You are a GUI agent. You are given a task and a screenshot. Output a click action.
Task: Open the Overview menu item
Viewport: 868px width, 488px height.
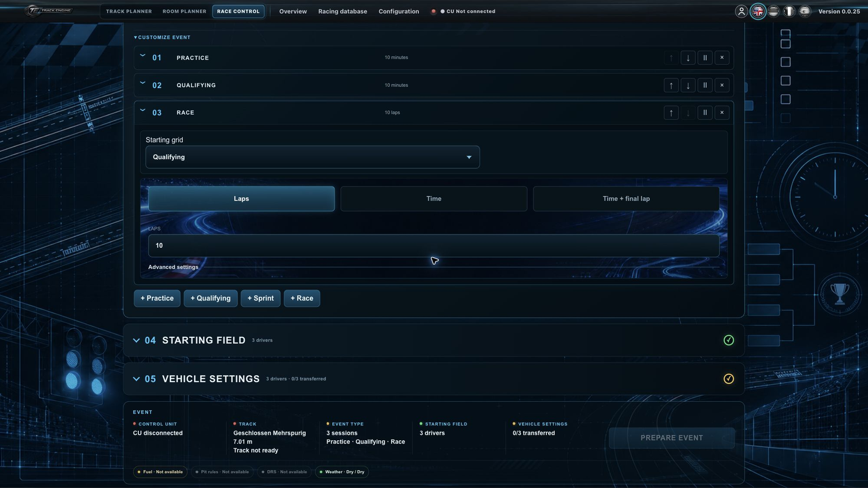293,11
